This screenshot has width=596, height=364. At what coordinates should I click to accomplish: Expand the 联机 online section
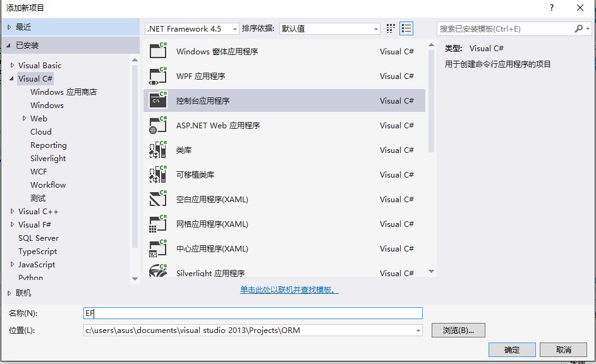[x=9, y=293]
